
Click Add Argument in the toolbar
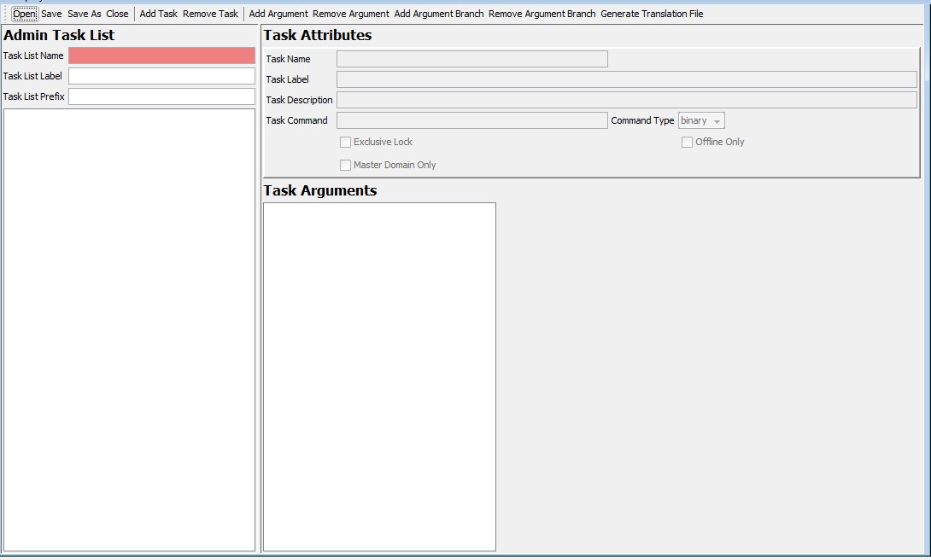point(278,14)
